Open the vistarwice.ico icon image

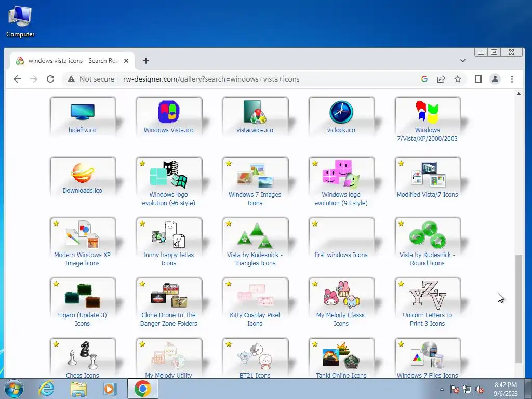pyautogui.click(x=255, y=112)
